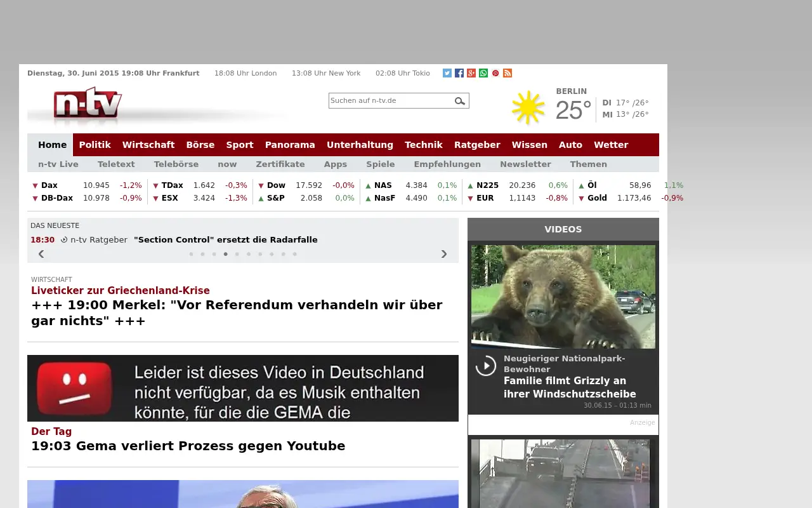Open the Unterhaltung section
This screenshot has width=812, height=508.
(360, 145)
